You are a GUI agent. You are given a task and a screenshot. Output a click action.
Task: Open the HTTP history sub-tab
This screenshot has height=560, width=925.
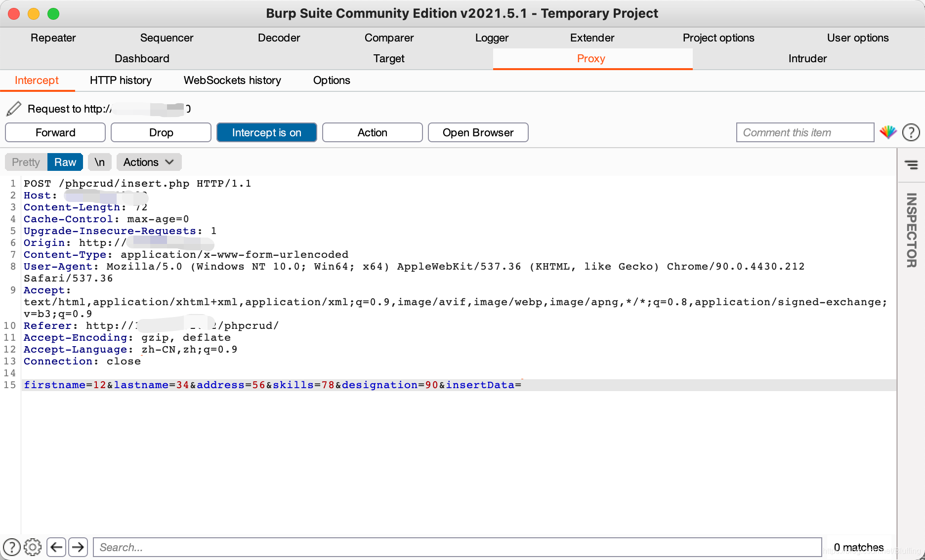(121, 80)
